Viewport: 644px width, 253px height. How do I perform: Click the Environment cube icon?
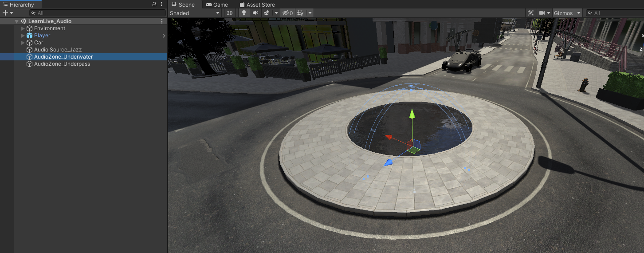click(x=30, y=28)
